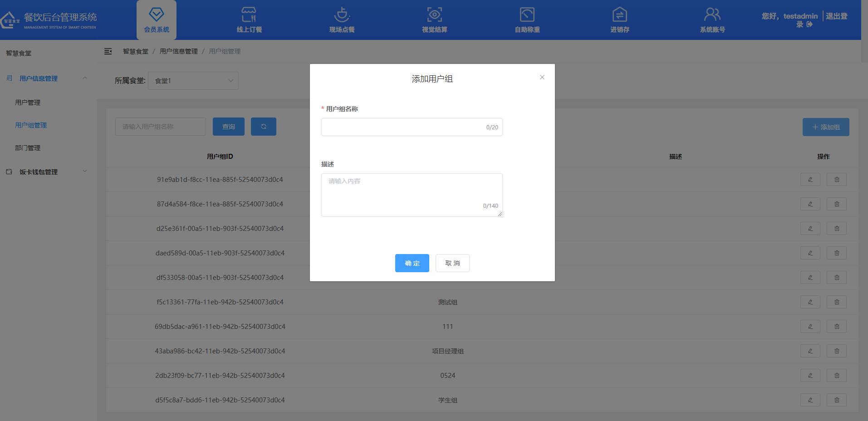The width and height of the screenshot is (868, 421).
Task: Collapse the sidebar using the breadcrumb toggle icon
Action: click(108, 51)
